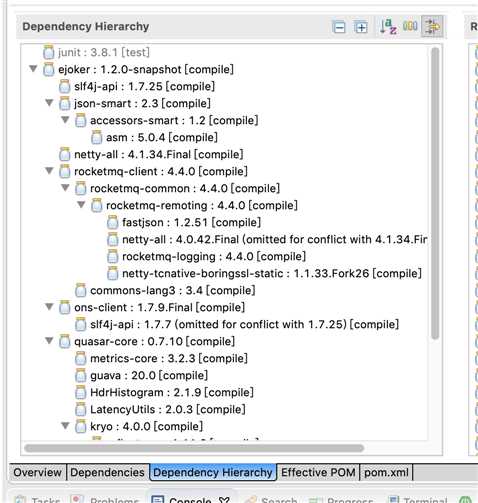The height and width of the screenshot is (503, 478).
Task: Click the jar icon of rocketmq-client
Action: 64,171
